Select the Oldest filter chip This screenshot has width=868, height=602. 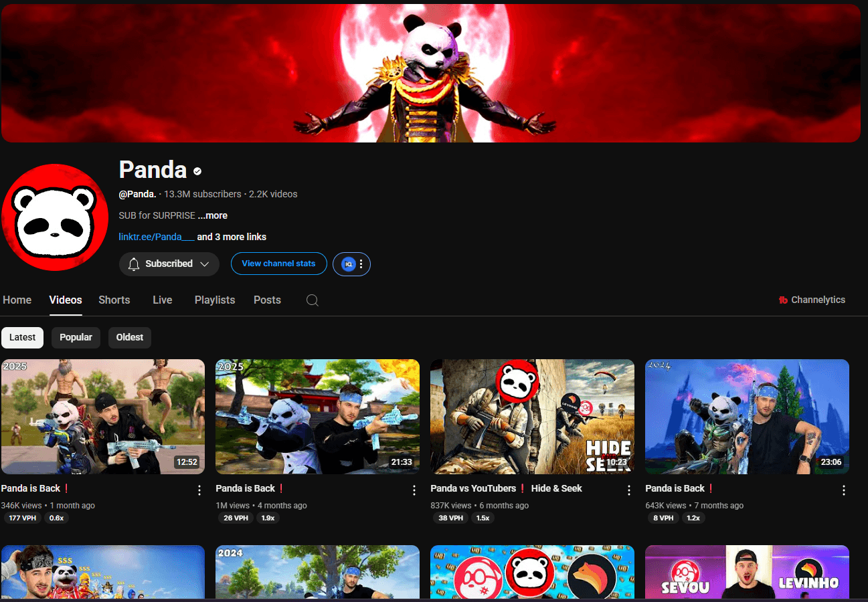(x=130, y=337)
